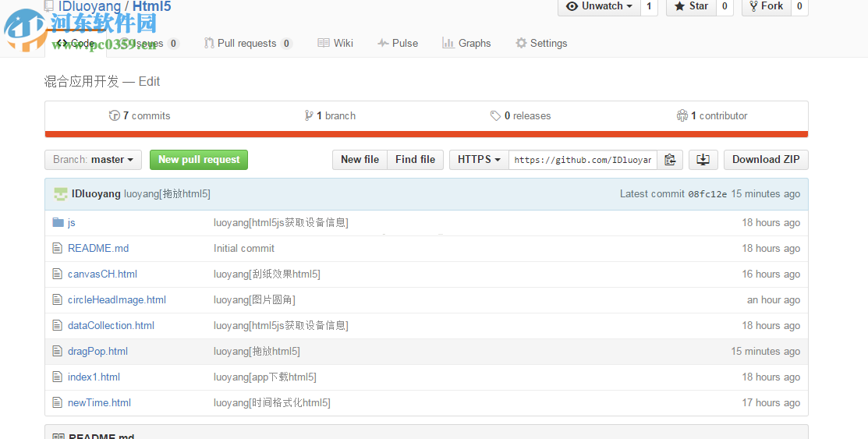The height and width of the screenshot is (439, 868).
Task: Click the watchers count 1
Action: 649,6
